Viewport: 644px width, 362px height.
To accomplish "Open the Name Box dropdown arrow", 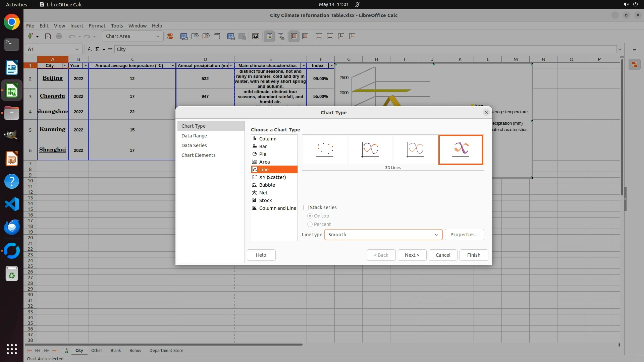I will [77, 49].
